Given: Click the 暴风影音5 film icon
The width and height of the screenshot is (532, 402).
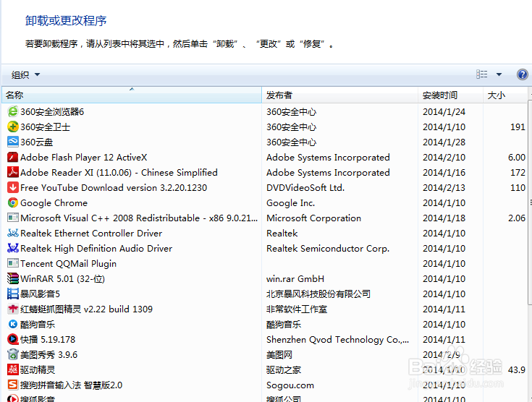Looking at the screenshot, I should pos(12,294).
